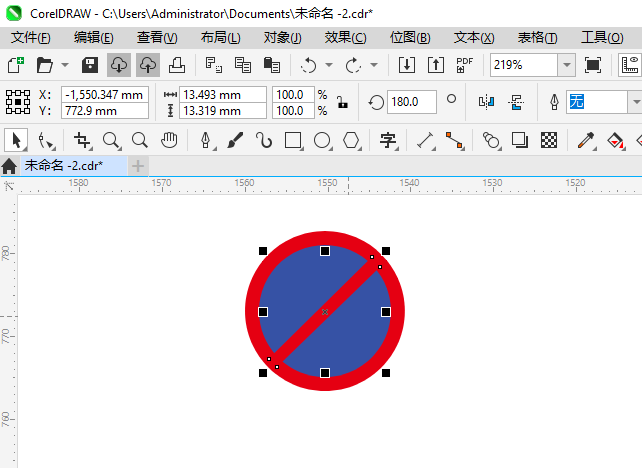Select the Blend effects tool
The height and width of the screenshot is (468, 642).
tap(491, 141)
